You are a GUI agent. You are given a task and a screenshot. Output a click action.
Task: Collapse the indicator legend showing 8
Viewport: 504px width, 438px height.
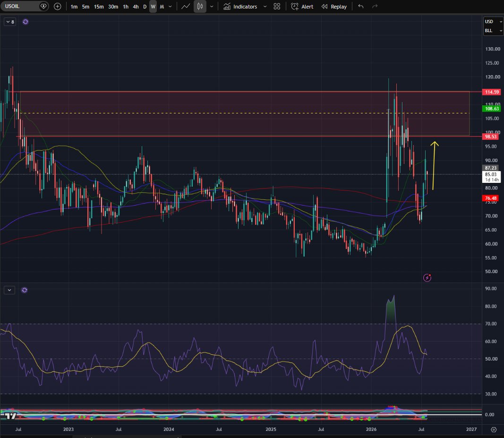(x=10, y=22)
